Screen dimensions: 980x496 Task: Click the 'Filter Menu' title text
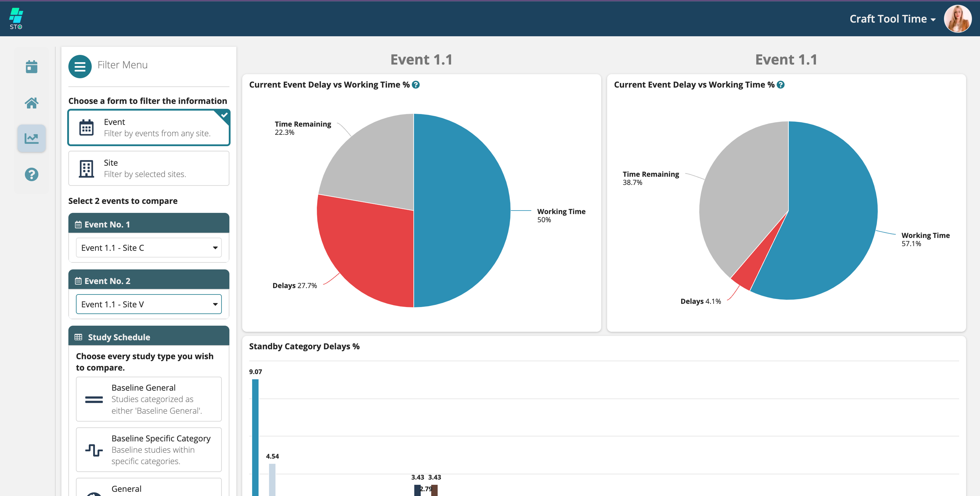coord(122,65)
